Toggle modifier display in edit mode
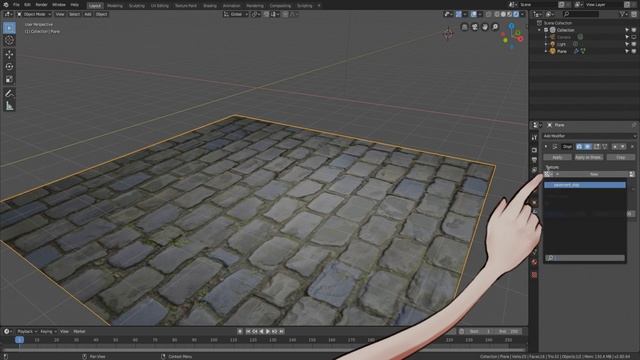 coord(596,147)
